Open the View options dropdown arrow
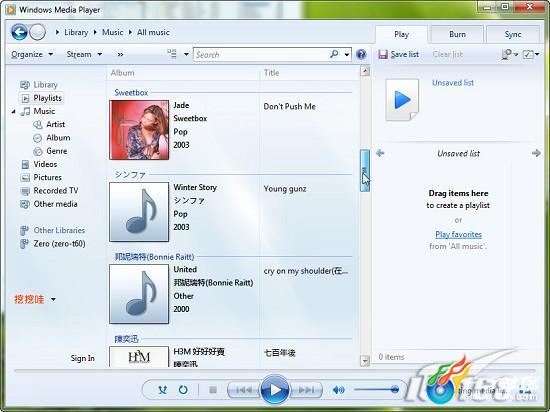Image resolution: width=550 pixels, height=412 pixels. [x=186, y=54]
